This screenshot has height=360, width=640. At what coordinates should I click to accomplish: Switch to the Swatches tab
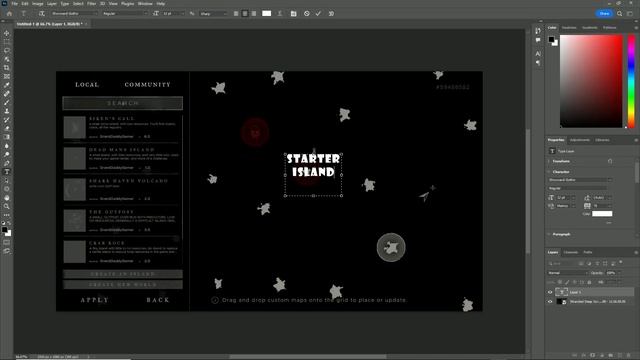pyautogui.click(x=569, y=28)
